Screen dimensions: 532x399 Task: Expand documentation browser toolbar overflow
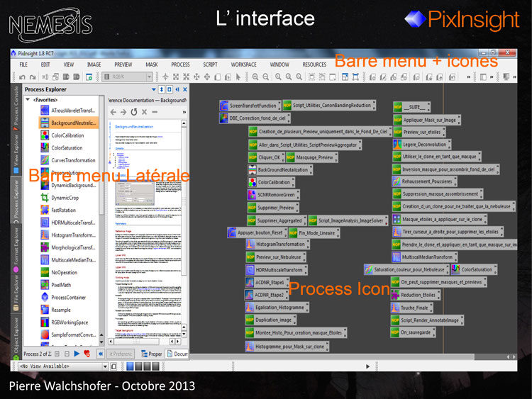(x=184, y=112)
